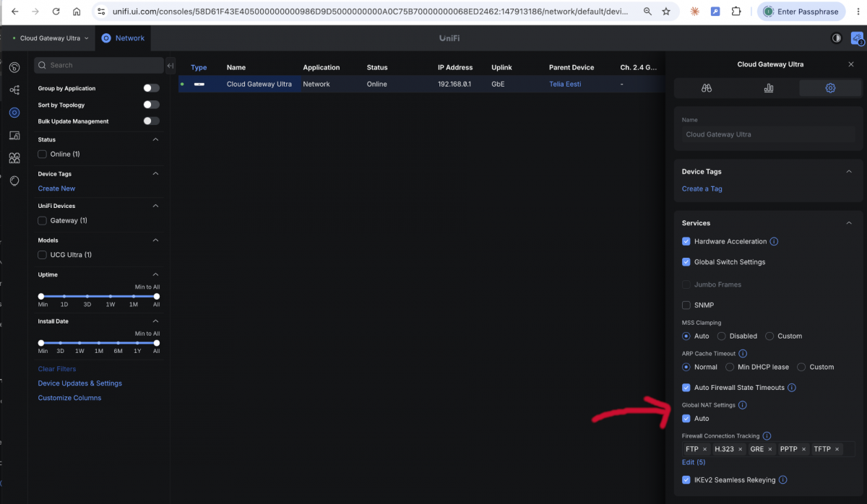Remove the FTP tag from connection tracking

(x=705, y=449)
